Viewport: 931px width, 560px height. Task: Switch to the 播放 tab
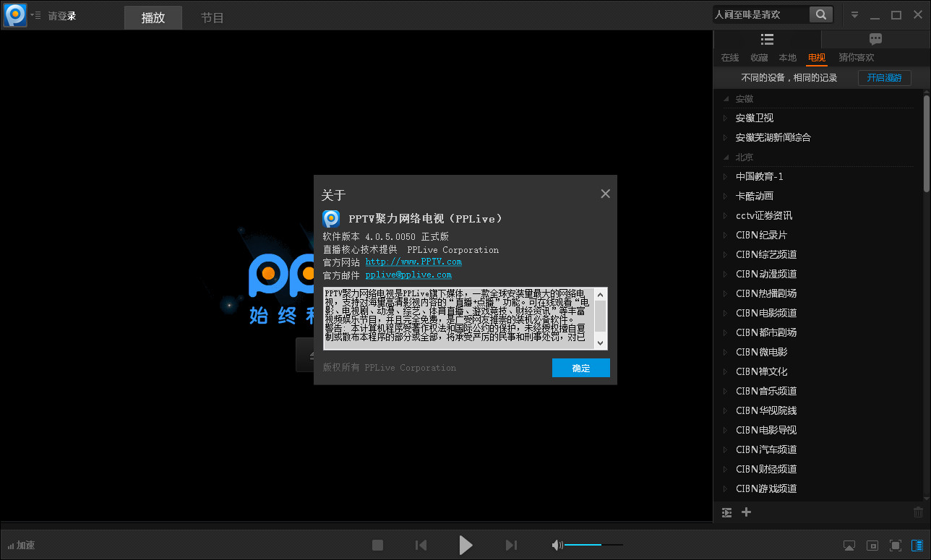tap(153, 18)
